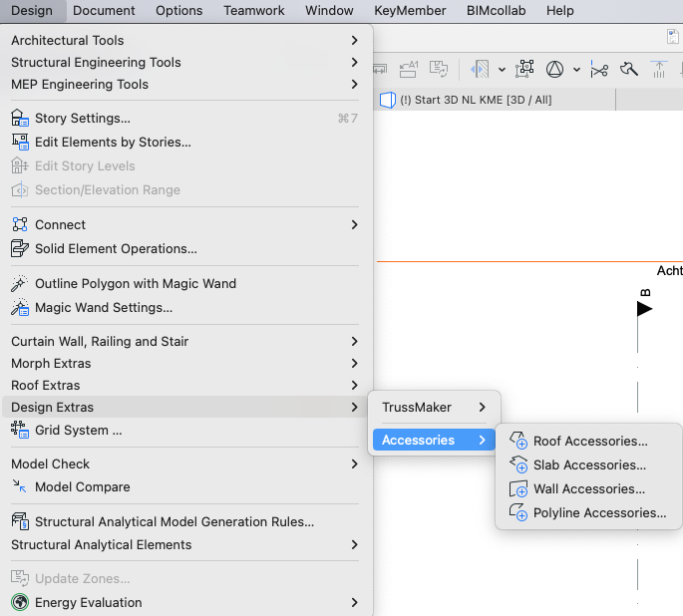Viewport: 683px width, 616px height.
Task: Expand the Structural Engineering Tools submenu
Action: 355,62
